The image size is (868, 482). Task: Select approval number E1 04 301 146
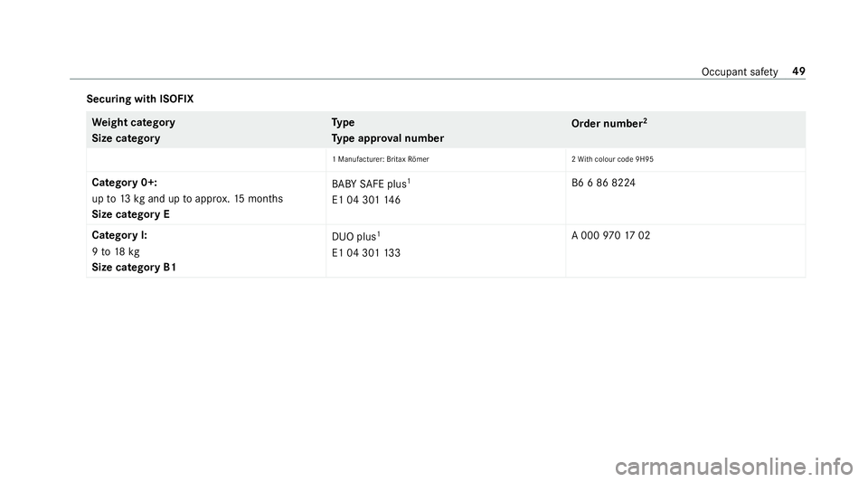[x=366, y=200]
